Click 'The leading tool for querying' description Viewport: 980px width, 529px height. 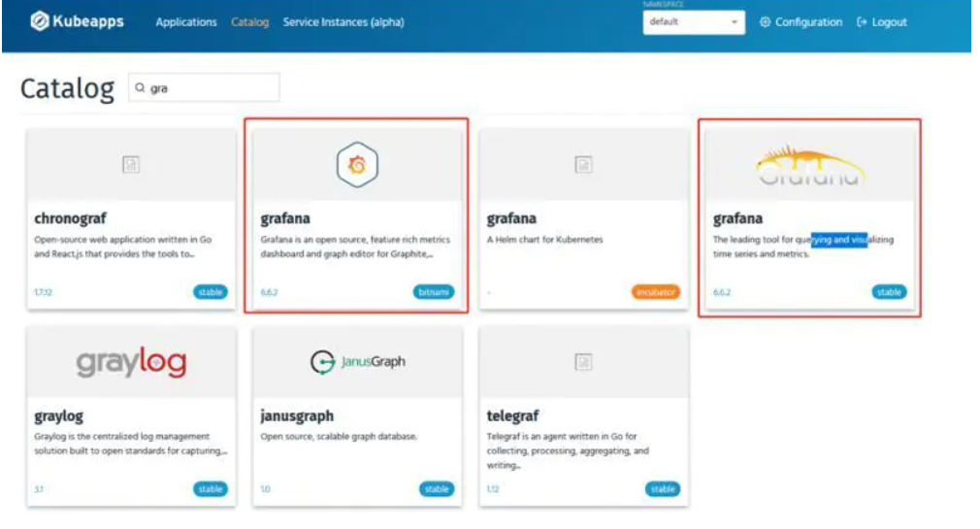tap(803, 247)
